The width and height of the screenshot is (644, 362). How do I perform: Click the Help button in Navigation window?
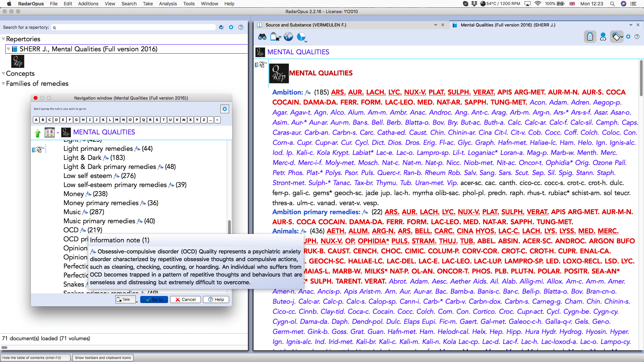pos(216,300)
